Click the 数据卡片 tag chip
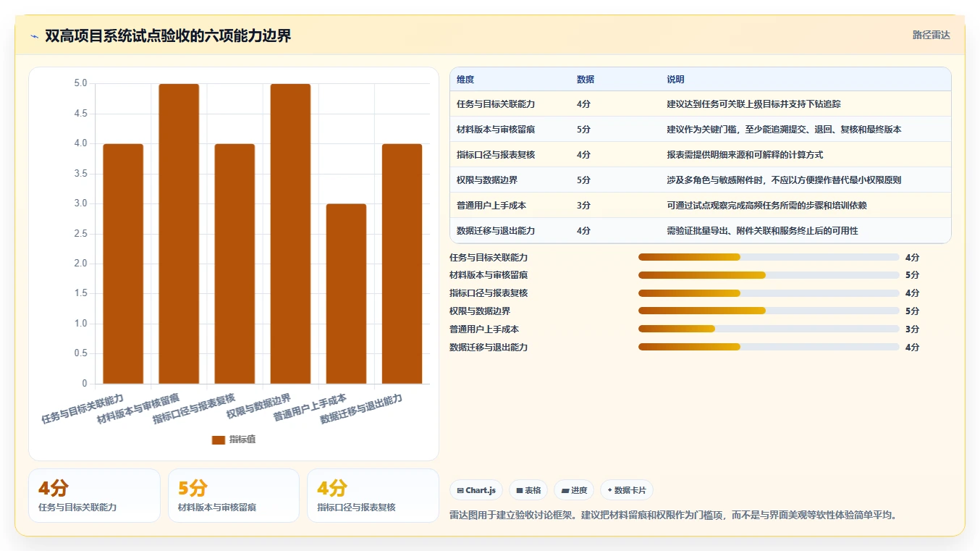The width and height of the screenshot is (980, 551). click(627, 490)
